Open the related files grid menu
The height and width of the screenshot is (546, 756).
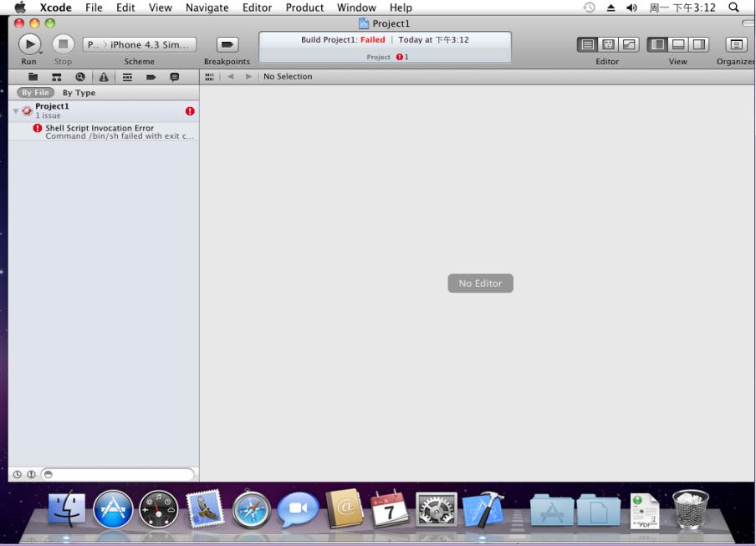click(x=210, y=77)
